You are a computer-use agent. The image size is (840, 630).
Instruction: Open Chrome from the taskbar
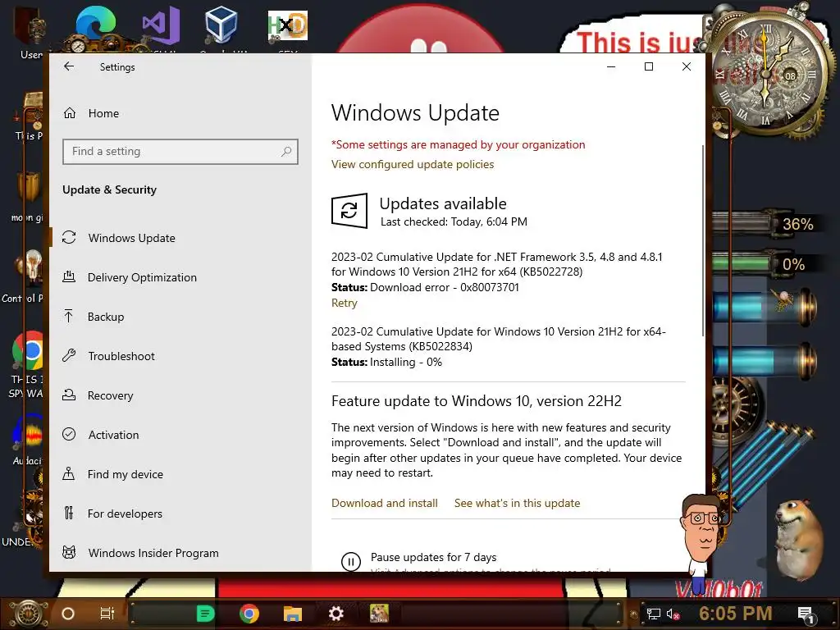(x=249, y=614)
